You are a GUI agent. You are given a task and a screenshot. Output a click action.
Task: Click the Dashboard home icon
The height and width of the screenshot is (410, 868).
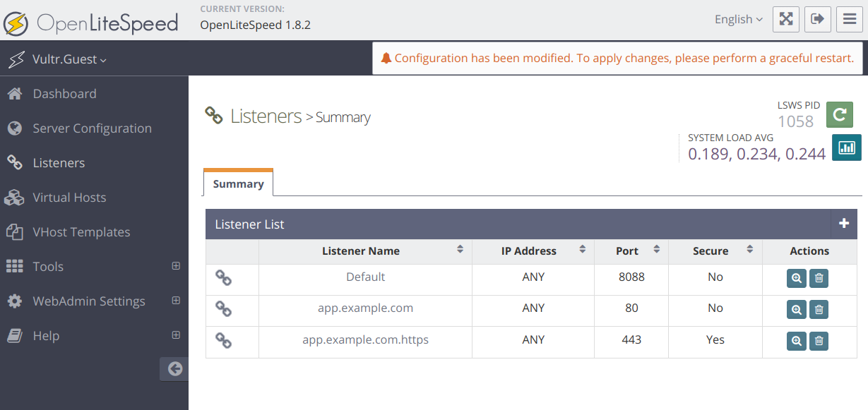click(14, 93)
